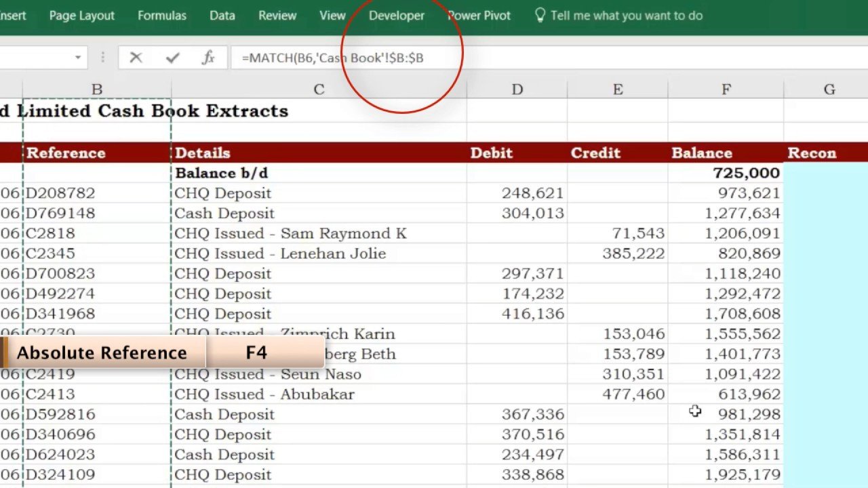
Task: Select credit value 385,222
Action: coord(618,253)
